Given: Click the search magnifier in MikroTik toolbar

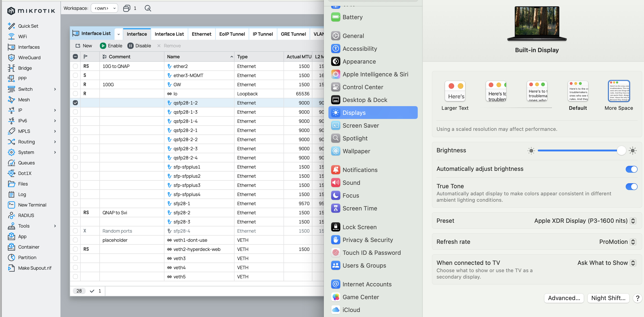Looking at the screenshot, I should 148,8.
